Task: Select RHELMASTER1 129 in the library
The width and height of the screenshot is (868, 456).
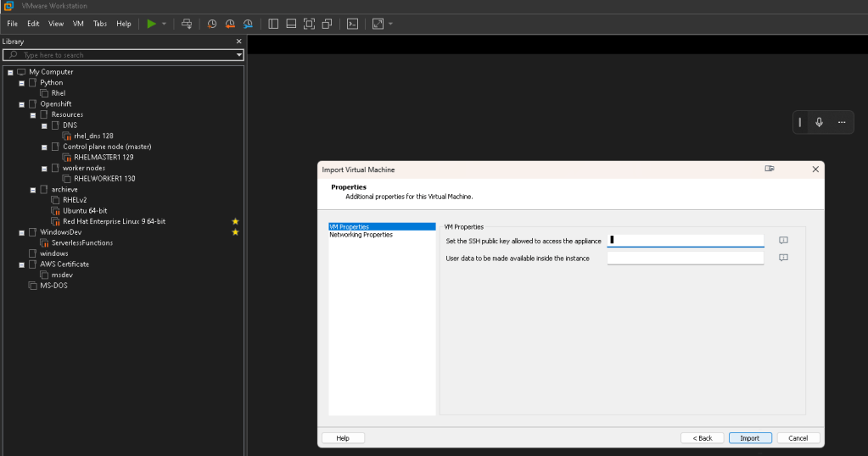Action: coord(104,158)
